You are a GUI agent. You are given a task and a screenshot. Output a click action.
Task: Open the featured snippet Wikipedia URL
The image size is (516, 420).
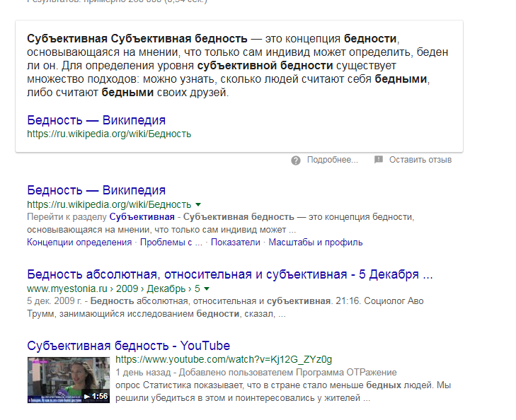point(109,134)
